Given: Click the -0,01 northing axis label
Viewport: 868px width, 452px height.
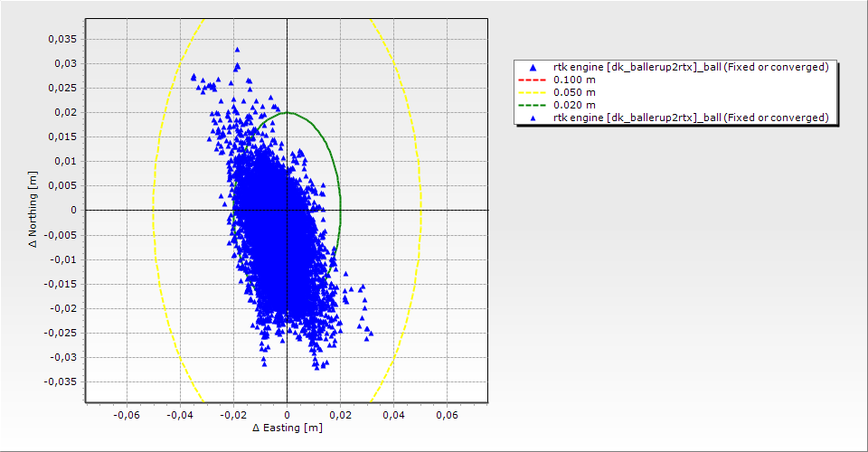Looking at the screenshot, I should (x=63, y=259).
